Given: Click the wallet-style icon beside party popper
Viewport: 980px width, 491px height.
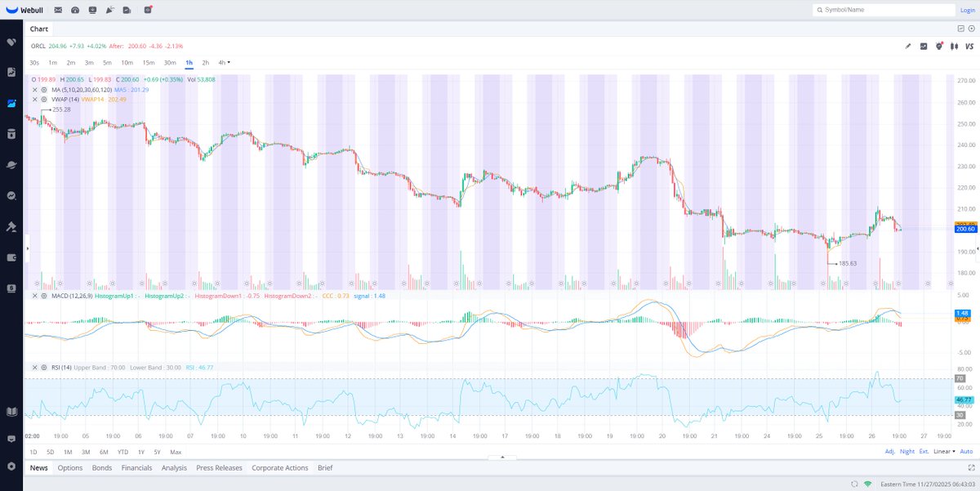Looking at the screenshot, I should point(127,11).
